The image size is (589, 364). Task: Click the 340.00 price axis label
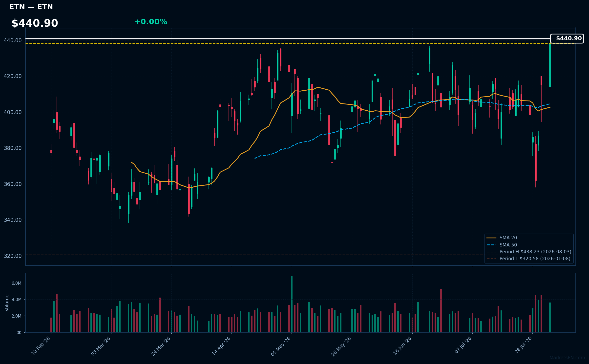(13, 220)
